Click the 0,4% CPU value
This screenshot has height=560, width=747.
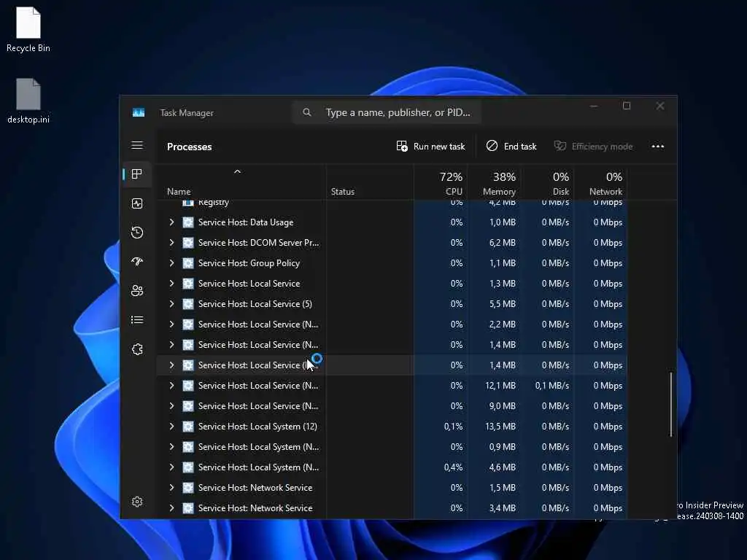coord(453,467)
